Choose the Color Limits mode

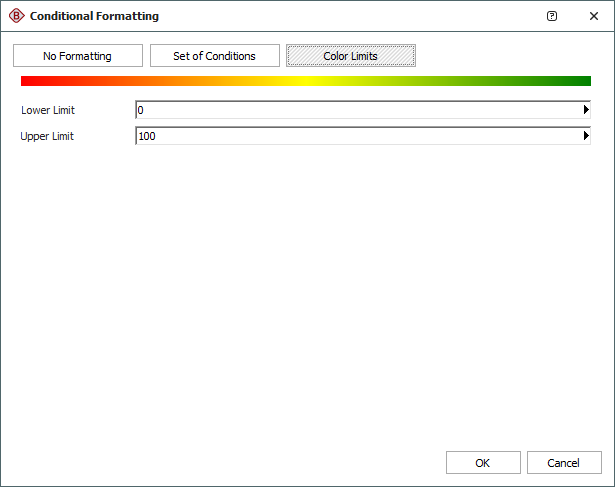tap(350, 56)
